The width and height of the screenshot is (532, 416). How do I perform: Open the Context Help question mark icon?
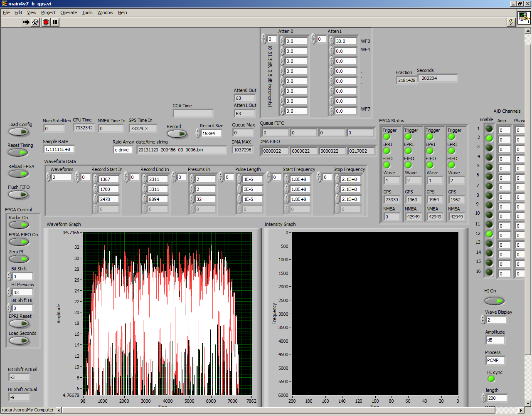click(x=511, y=22)
